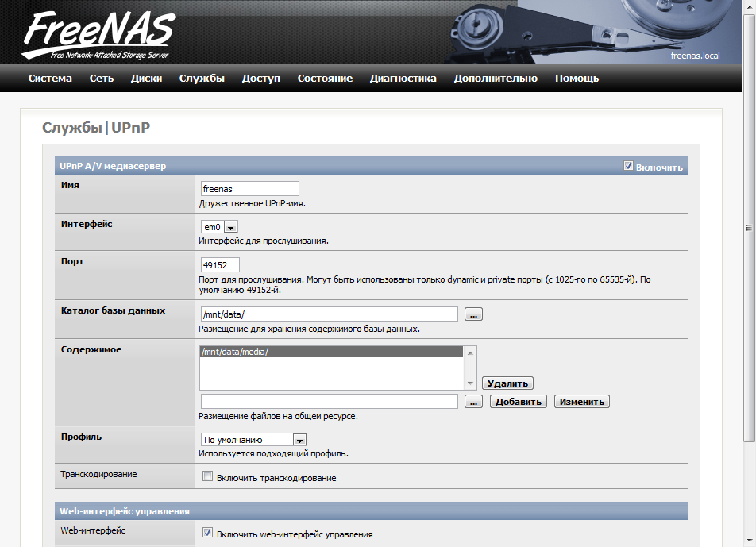Click the content list scroll-down arrow
756x547 pixels.
tap(470, 383)
